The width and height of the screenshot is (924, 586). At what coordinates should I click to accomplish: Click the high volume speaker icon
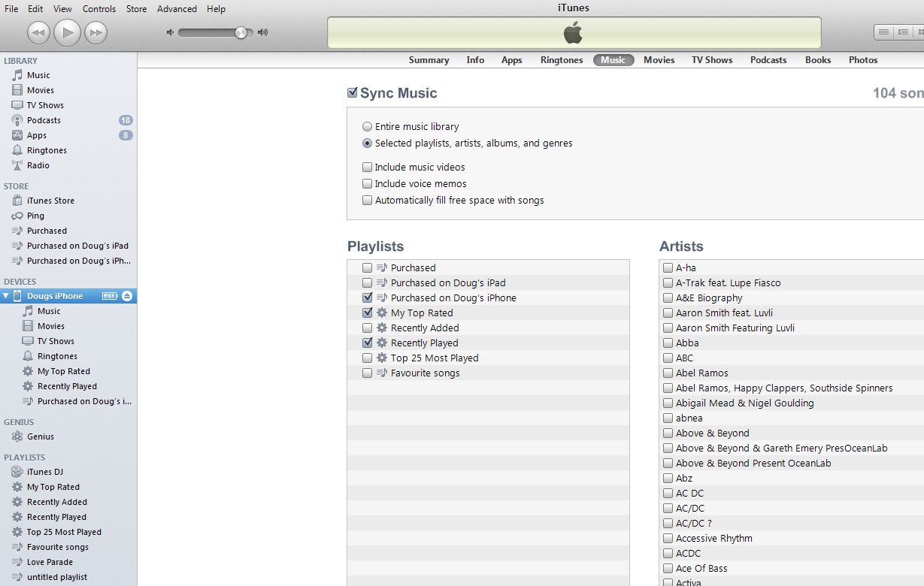click(x=262, y=32)
